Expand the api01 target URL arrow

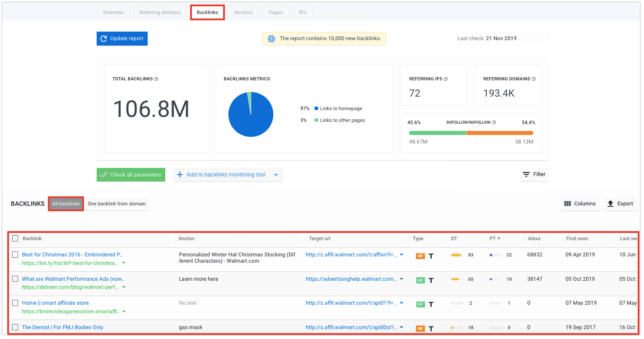(x=401, y=303)
